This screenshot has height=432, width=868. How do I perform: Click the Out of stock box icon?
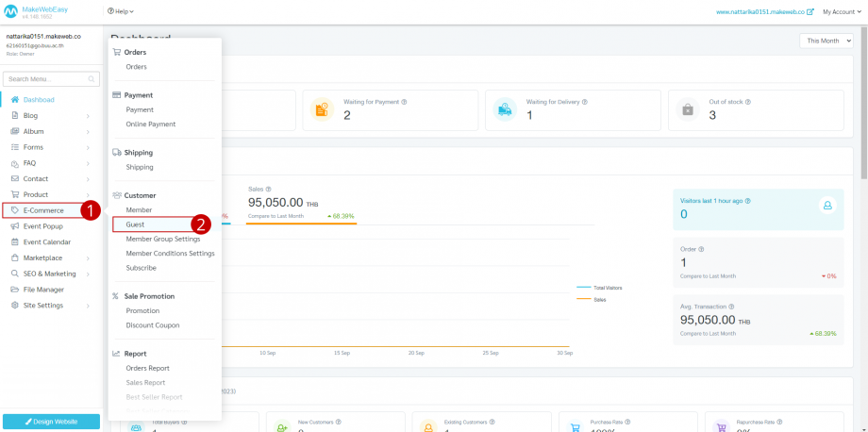(688, 109)
